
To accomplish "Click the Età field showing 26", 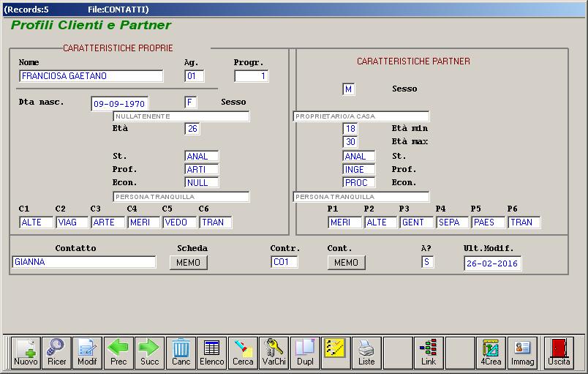I will pos(192,129).
